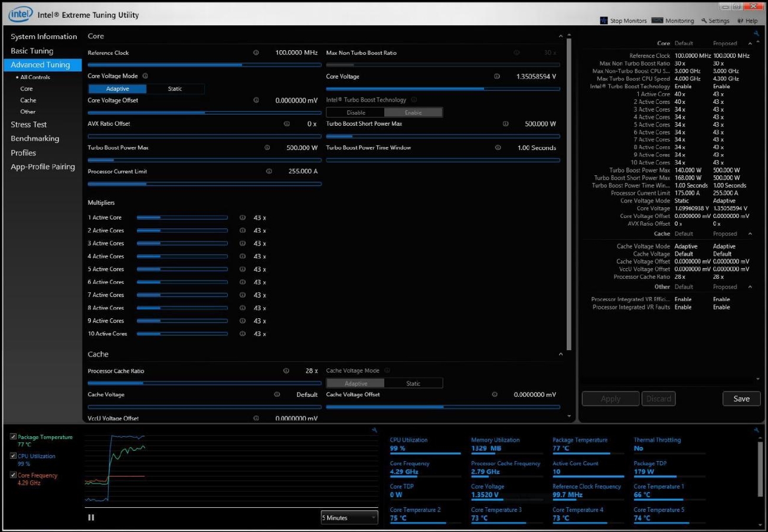Click info icon for 10 Active Cores multiplier
The image size is (768, 532).
point(243,334)
